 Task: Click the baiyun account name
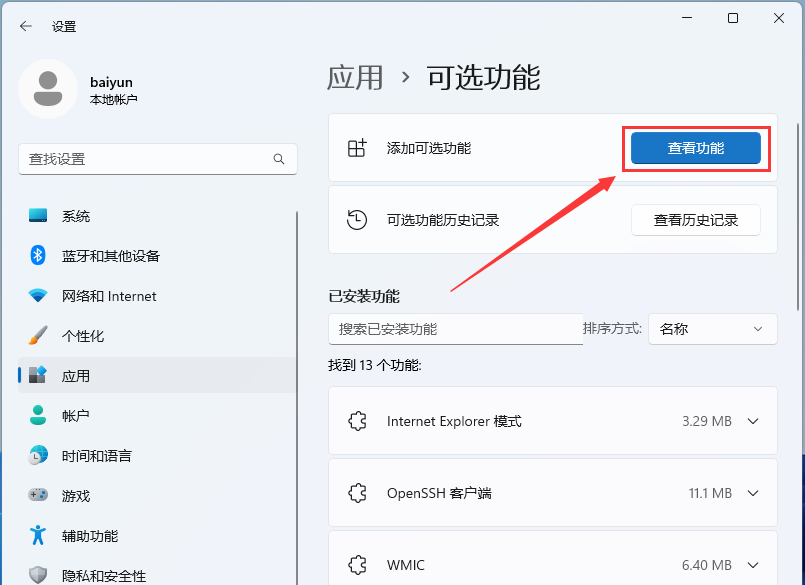point(111,82)
